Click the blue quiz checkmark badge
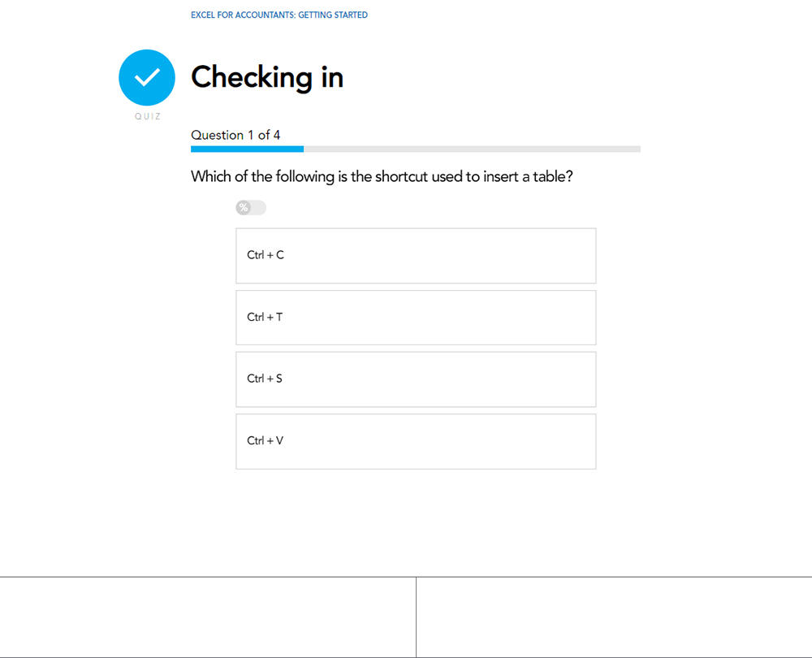This screenshot has height=658, width=812. point(147,78)
